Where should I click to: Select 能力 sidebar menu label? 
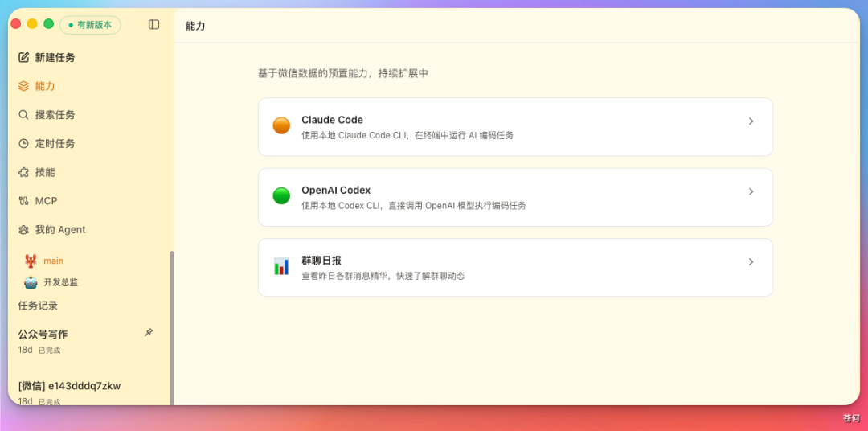[x=45, y=86]
